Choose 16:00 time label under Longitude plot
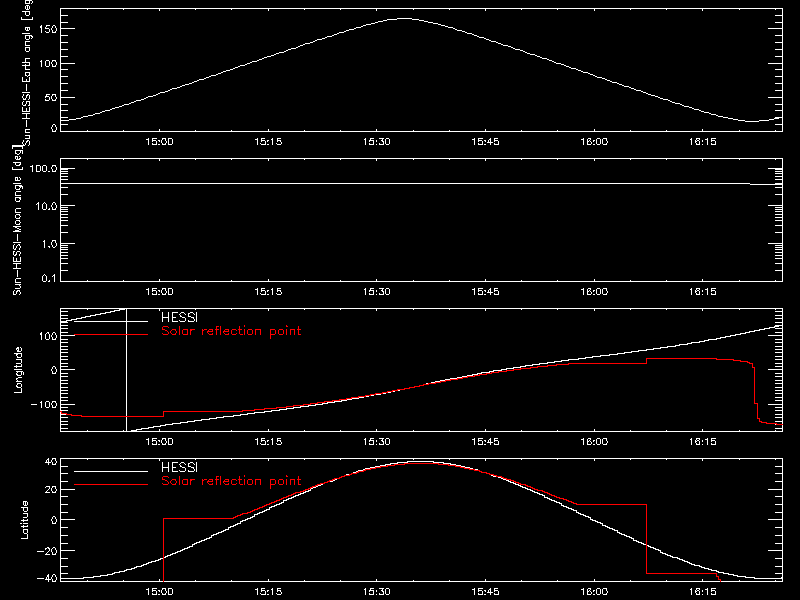 [x=594, y=442]
